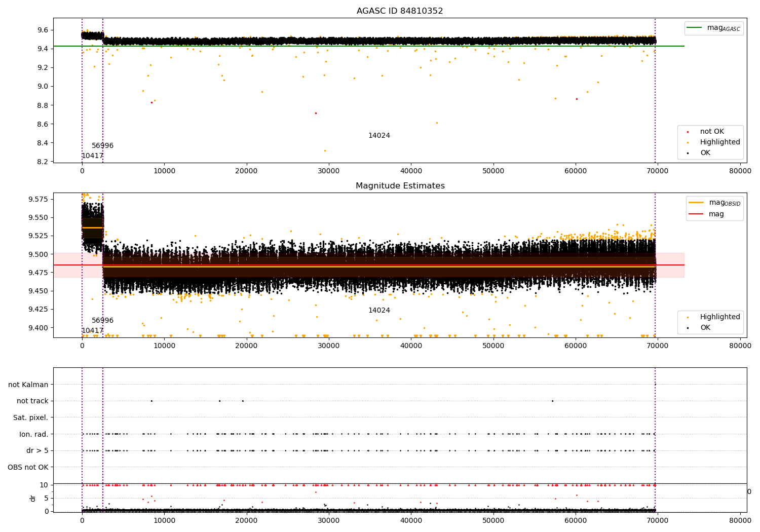The width and height of the screenshot is (760, 532).
Task: Click the 30000 x-tick under top plot
Action: click(x=329, y=171)
